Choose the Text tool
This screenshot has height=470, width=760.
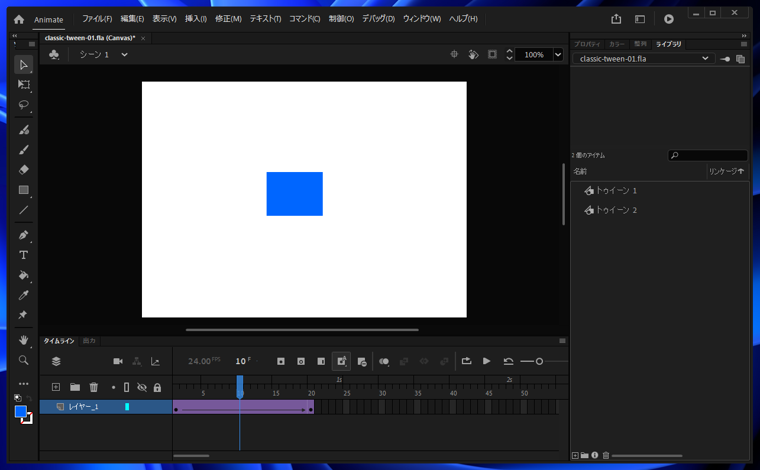[x=23, y=255]
